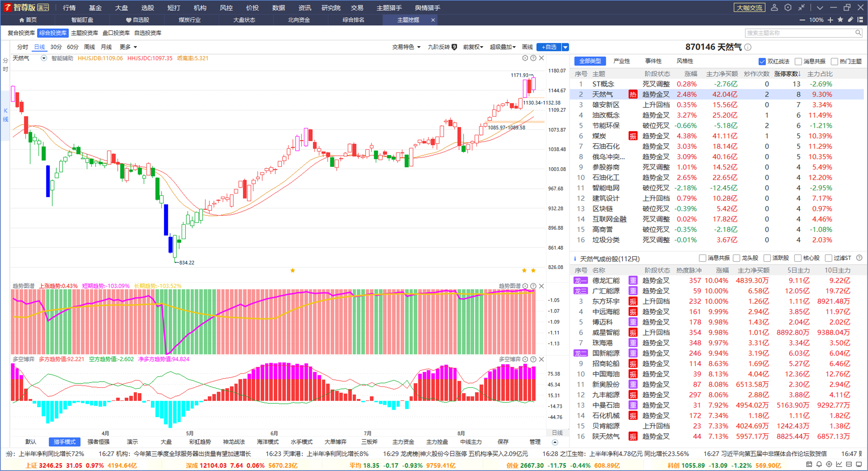Image resolution: width=868 pixels, height=471 pixels.
Task: Open settings icon of 趋势图谱 panel
Action: [x=525, y=286]
